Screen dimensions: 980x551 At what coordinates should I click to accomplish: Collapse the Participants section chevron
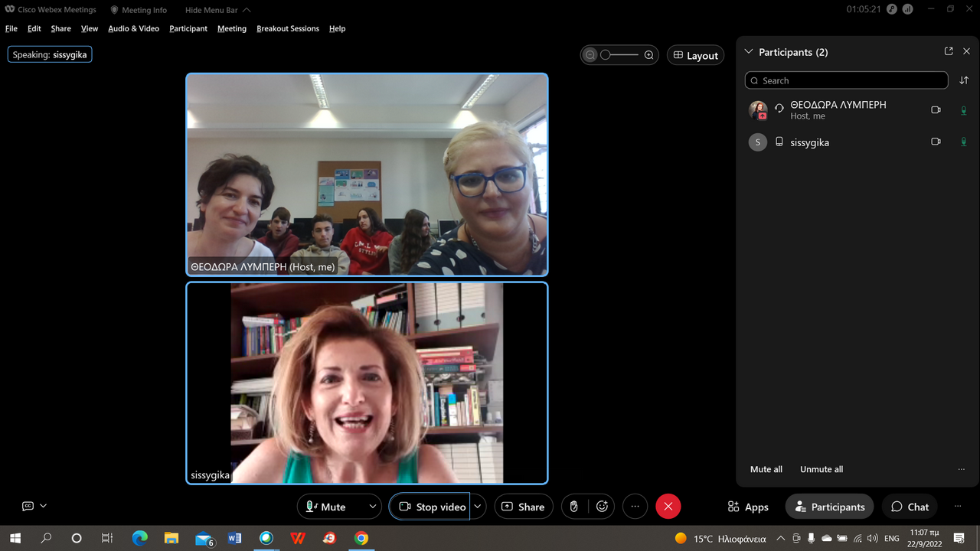point(749,52)
